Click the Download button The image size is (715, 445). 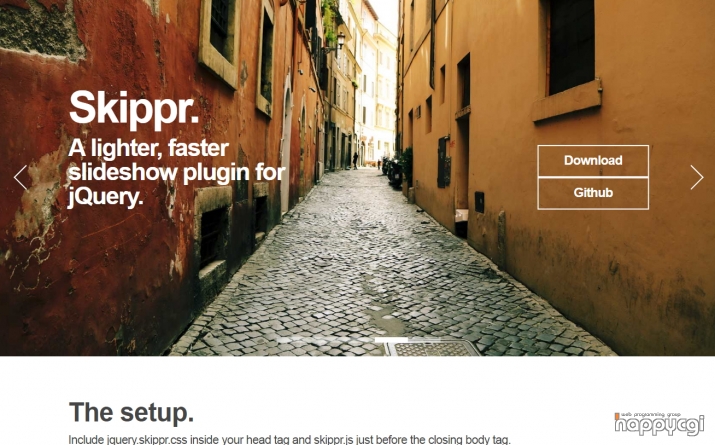point(593,160)
